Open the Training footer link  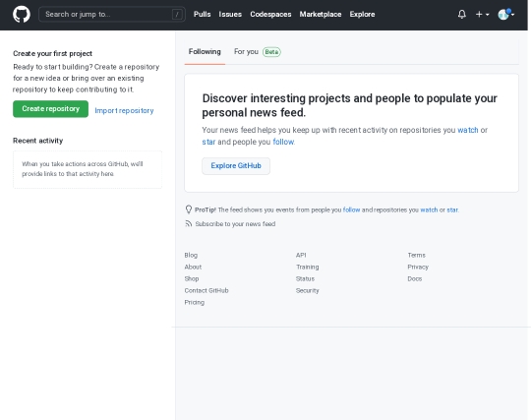308,267
